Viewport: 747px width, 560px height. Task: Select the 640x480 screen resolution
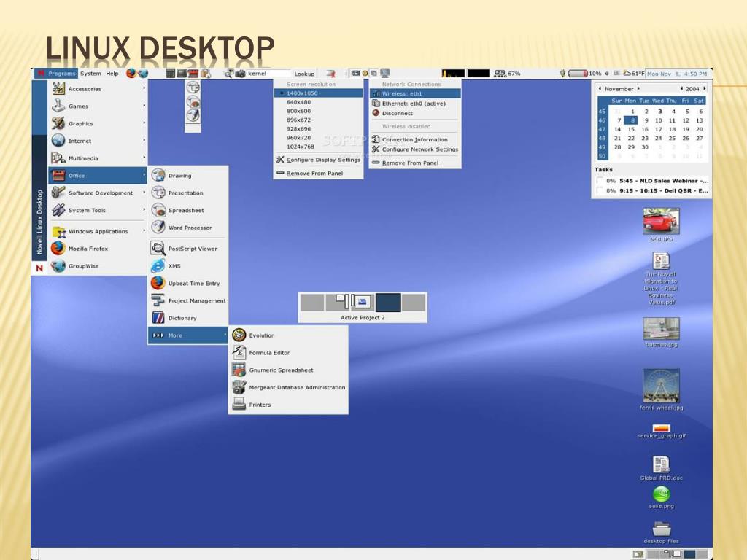pyautogui.click(x=318, y=102)
